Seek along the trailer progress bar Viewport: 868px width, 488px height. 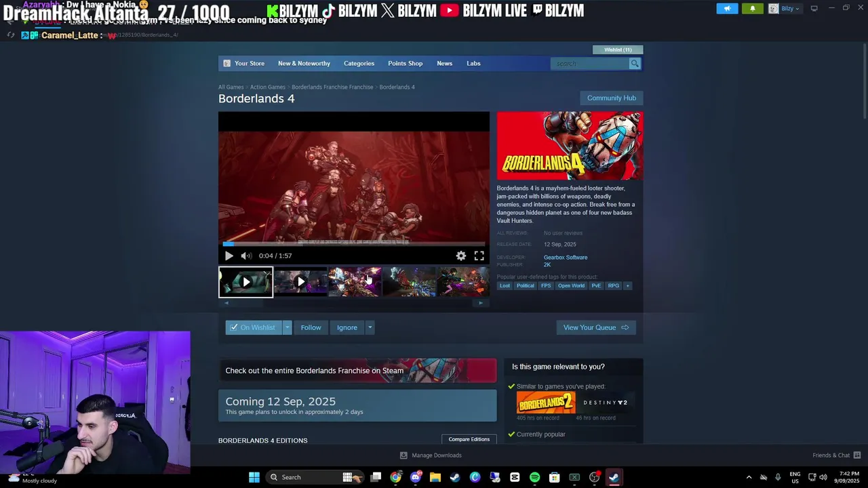click(354, 243)
